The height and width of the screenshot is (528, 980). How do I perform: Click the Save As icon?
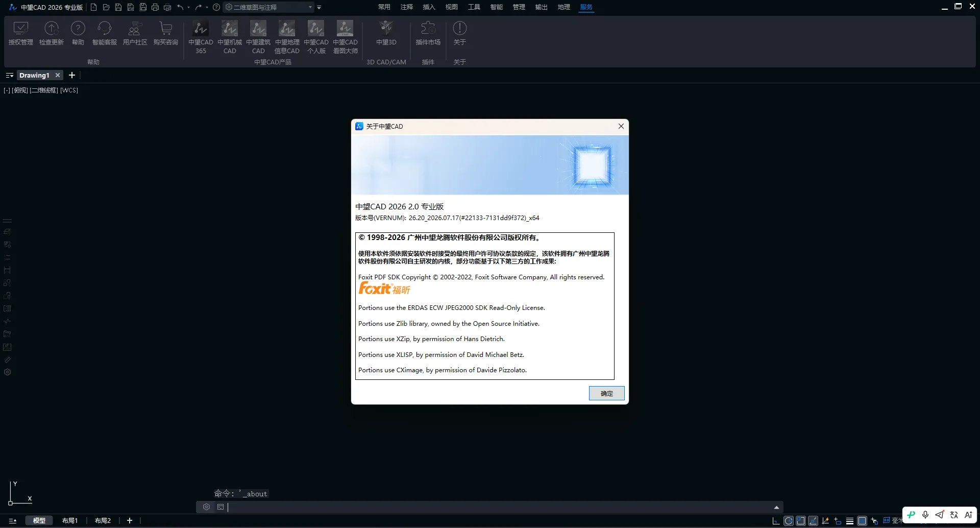(131, 7)
